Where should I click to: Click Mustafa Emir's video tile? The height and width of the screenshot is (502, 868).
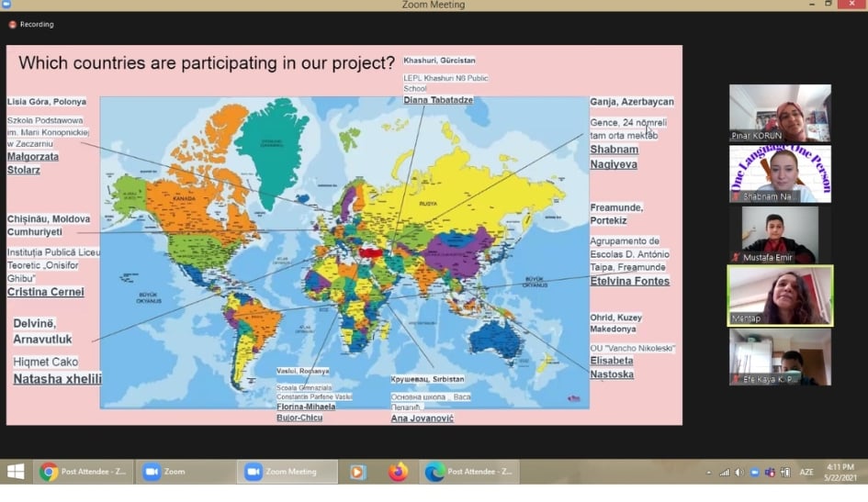click(780, 234)
